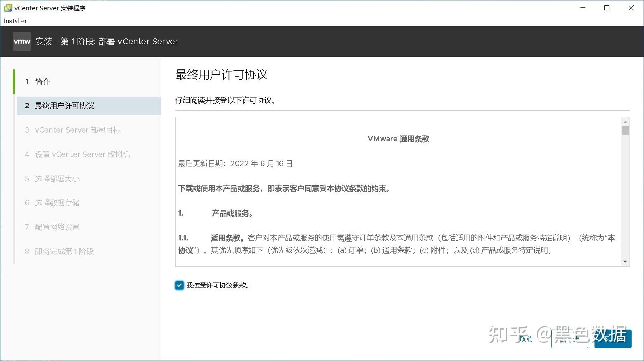
Task: Click the license scrollbar up arrow
Action: tap(625, 121)
